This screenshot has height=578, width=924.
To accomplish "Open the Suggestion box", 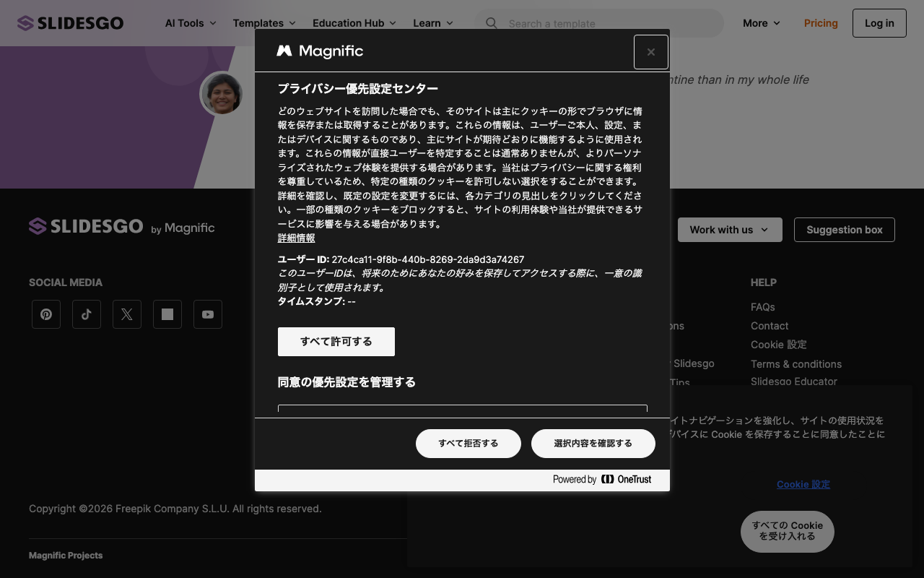I will tap(845, 230).
